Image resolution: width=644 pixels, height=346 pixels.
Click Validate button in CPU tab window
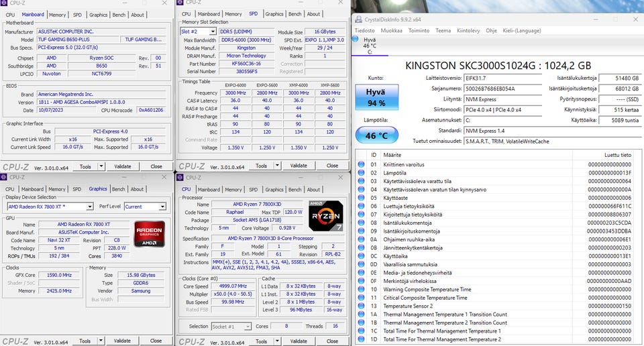tap(299, 341)
